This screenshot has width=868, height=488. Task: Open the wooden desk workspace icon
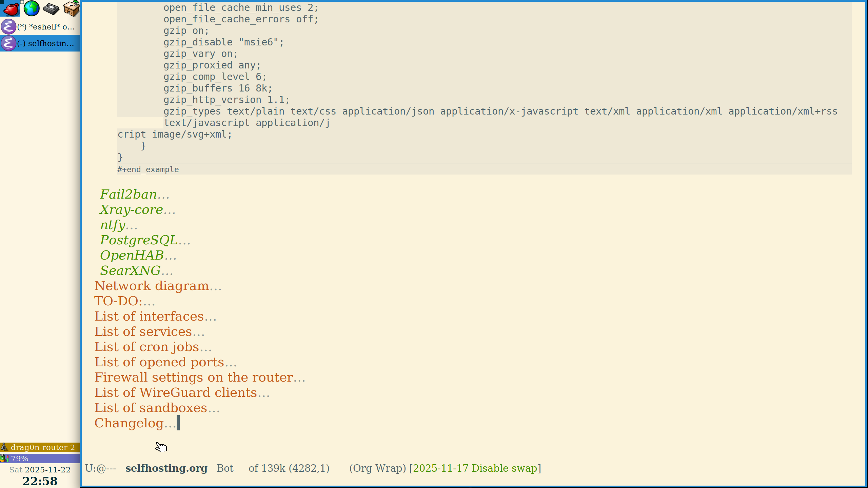coord(72,8)
